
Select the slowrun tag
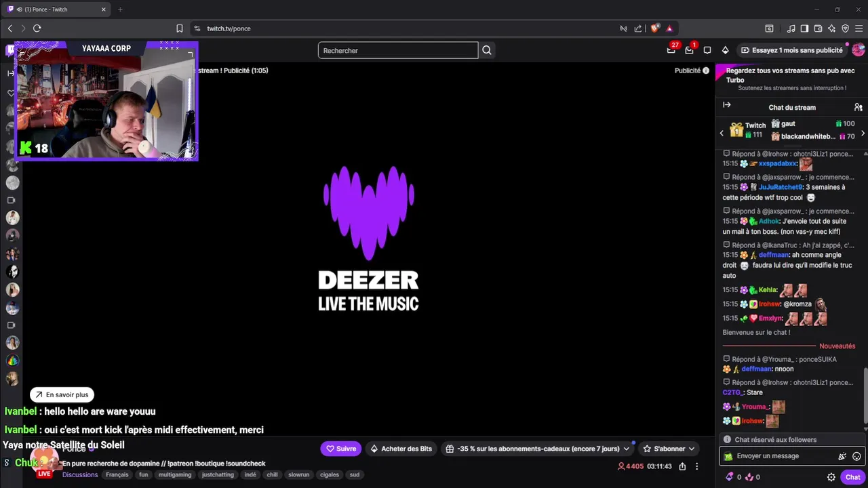[x=299, y=474]
